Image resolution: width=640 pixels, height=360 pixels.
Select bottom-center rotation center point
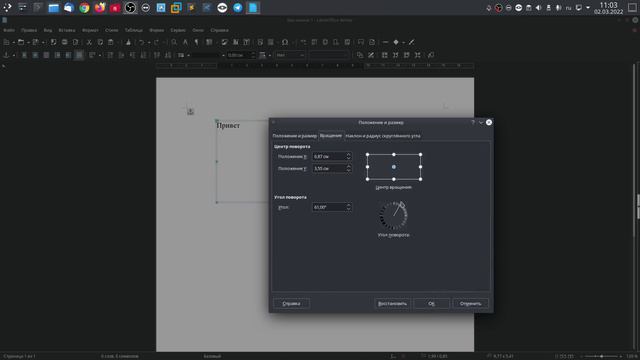point(394,179)
